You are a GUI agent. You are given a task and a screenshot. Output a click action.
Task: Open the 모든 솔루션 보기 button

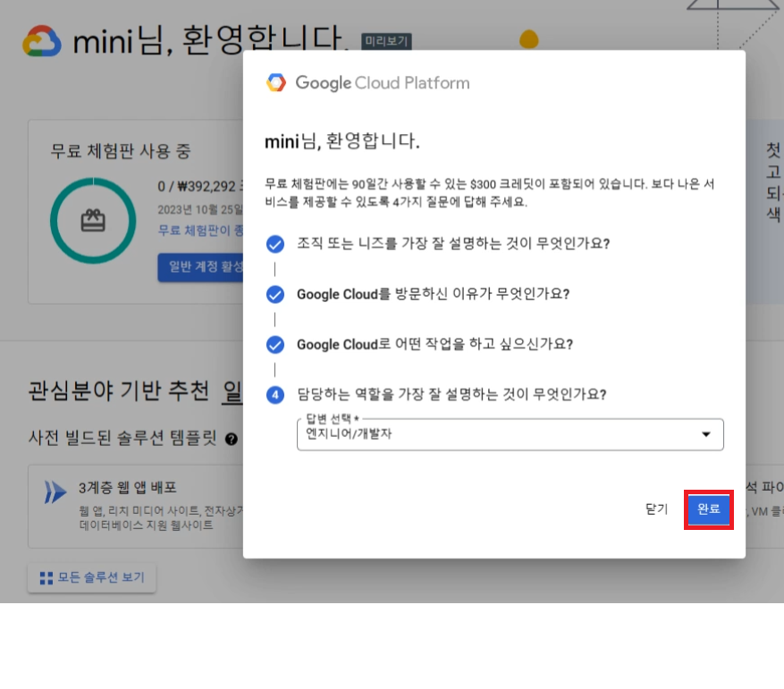tap(92, 577)
